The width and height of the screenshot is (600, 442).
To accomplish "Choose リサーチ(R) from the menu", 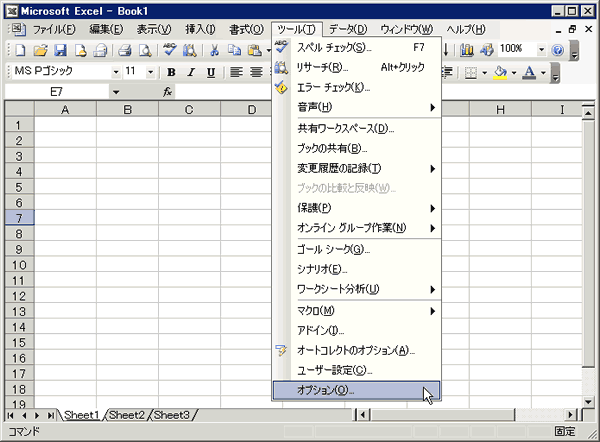I will (x=357, y=67).
